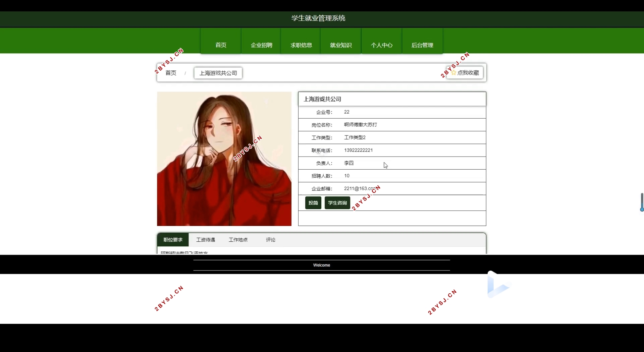The height and width of the screenshot is (352, 644).
Task: Click the 上海游戏共公司 panel heading
Action: [x=322, y=99]
